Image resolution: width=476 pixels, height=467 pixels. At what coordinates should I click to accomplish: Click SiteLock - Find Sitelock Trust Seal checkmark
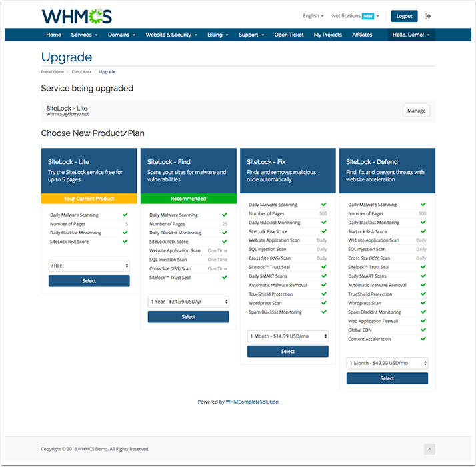pyautogui.click(x=225, y=277)
